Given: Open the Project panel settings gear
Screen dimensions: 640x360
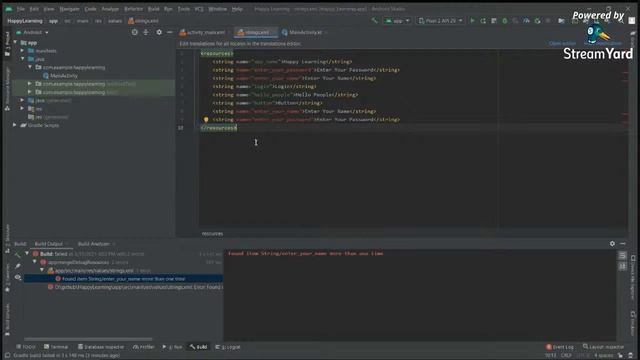Looking at the screenshot, I should point(159,32).
